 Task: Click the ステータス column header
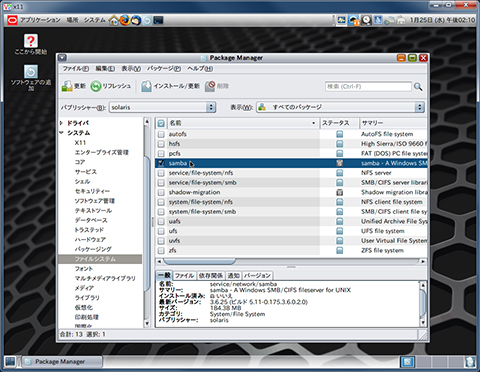(339, 123)
